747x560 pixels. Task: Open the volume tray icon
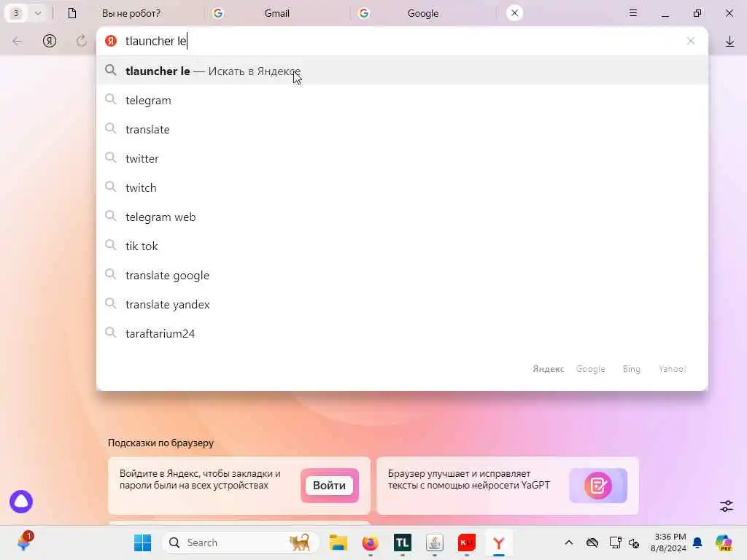(634, 542)
